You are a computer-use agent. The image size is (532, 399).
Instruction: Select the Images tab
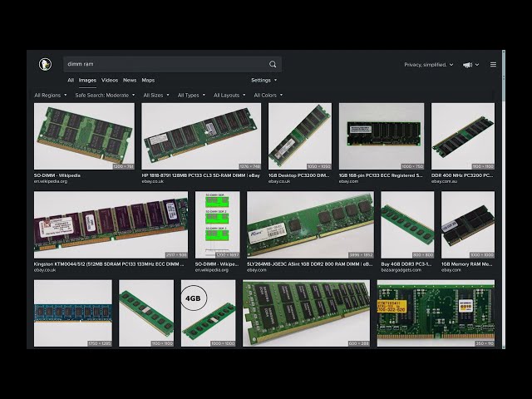pyautogui.click(x=87, y=80)
